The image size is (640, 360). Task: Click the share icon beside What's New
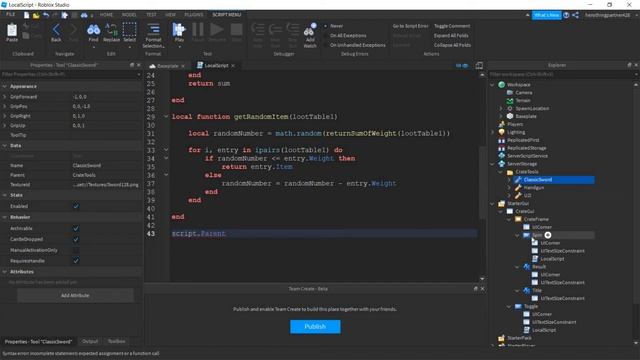coord(576,15)
